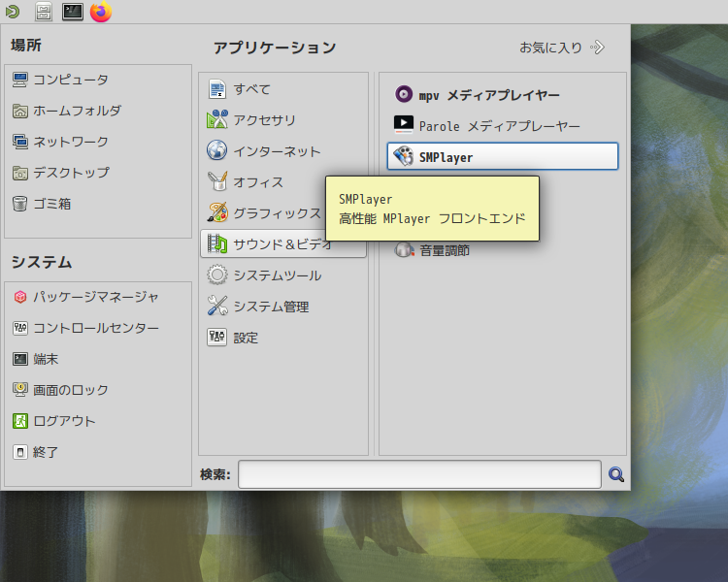Open the お気に入り favorites view
Viewport: 728px width, 582px height.
pyautogui.click(x=562, y=48)
